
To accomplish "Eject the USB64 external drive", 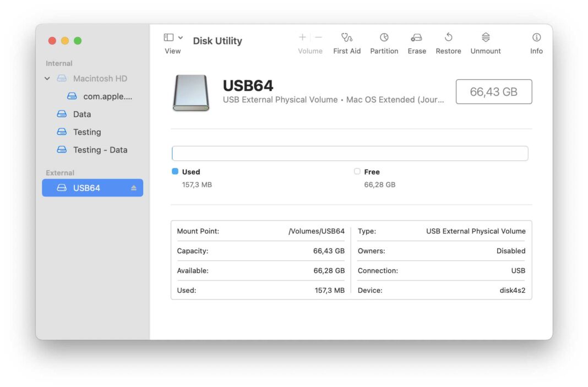I will point(134,187).
